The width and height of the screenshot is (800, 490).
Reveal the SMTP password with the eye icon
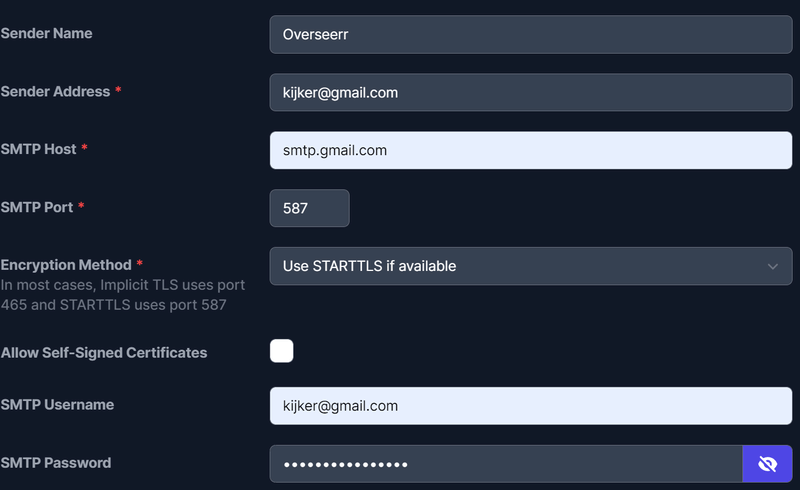(x=767, y=464)
